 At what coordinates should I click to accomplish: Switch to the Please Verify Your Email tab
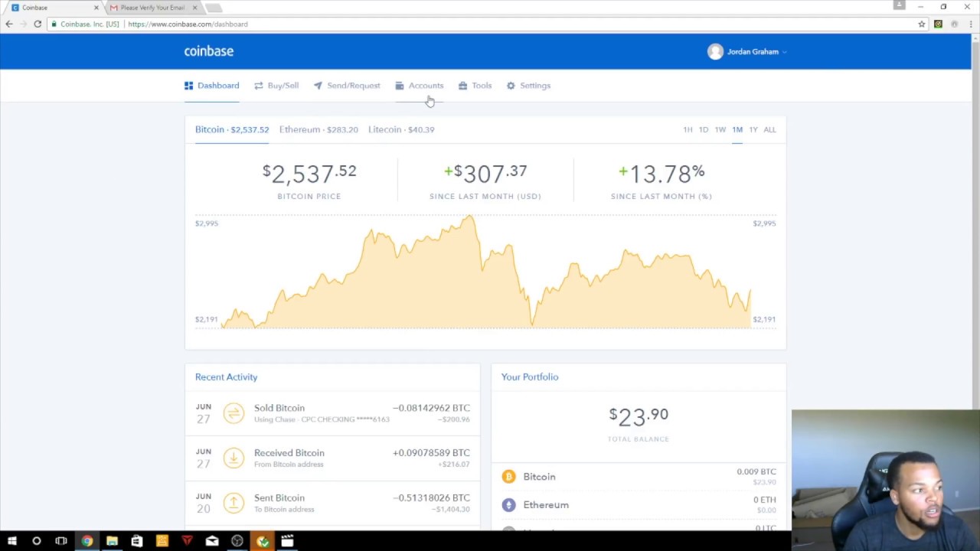click(x=152, y=8)
